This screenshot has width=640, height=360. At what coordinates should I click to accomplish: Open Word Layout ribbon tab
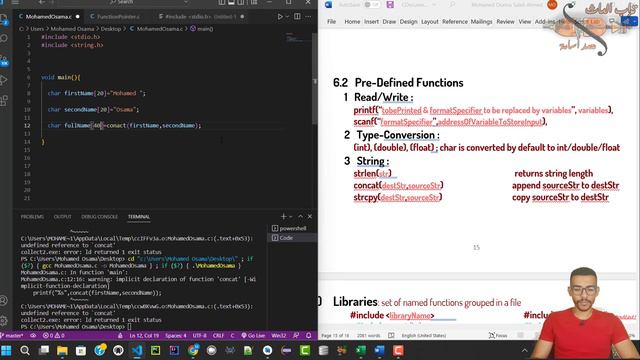pyautogui.click(x=429, y=22)
